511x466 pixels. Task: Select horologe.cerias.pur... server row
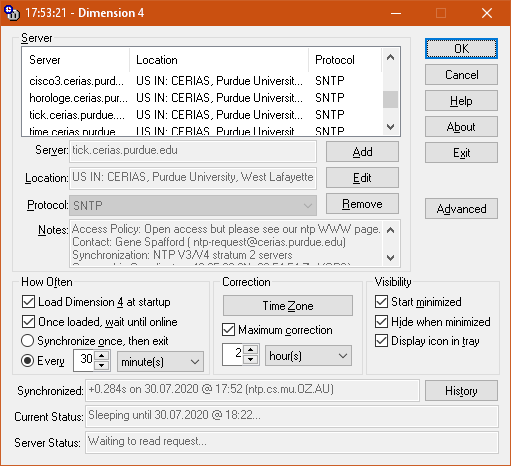[202, 98]
